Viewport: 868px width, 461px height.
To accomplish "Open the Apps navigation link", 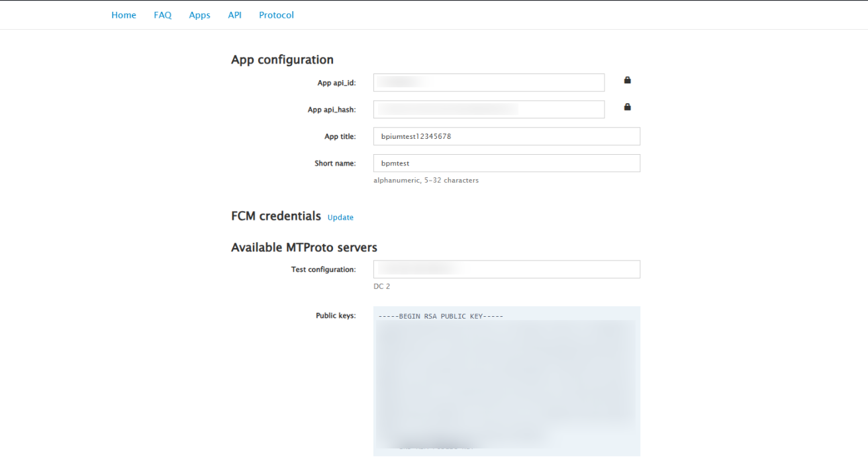I will point(199,15).
